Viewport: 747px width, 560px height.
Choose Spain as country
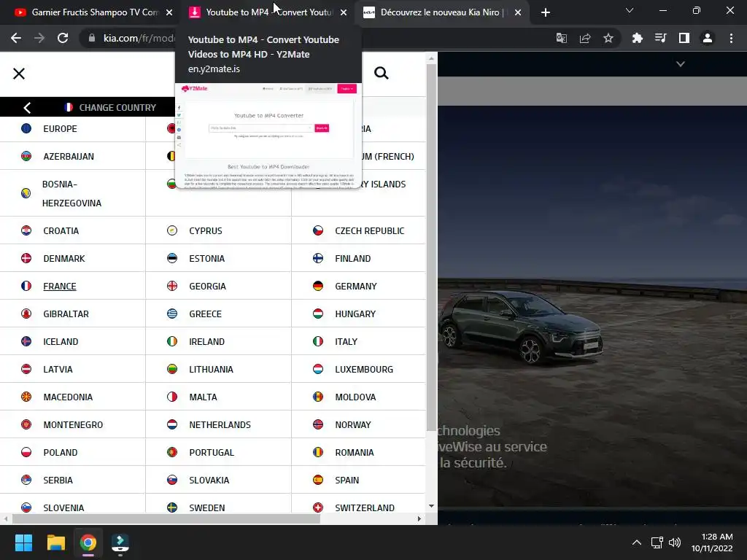347,480
